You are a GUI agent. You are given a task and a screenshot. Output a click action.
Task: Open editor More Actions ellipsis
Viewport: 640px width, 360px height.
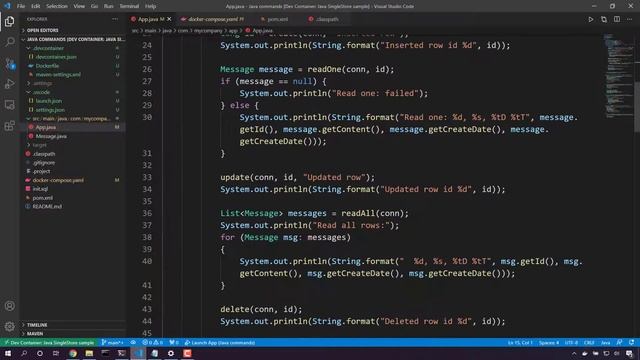click(x=630, y=19)
